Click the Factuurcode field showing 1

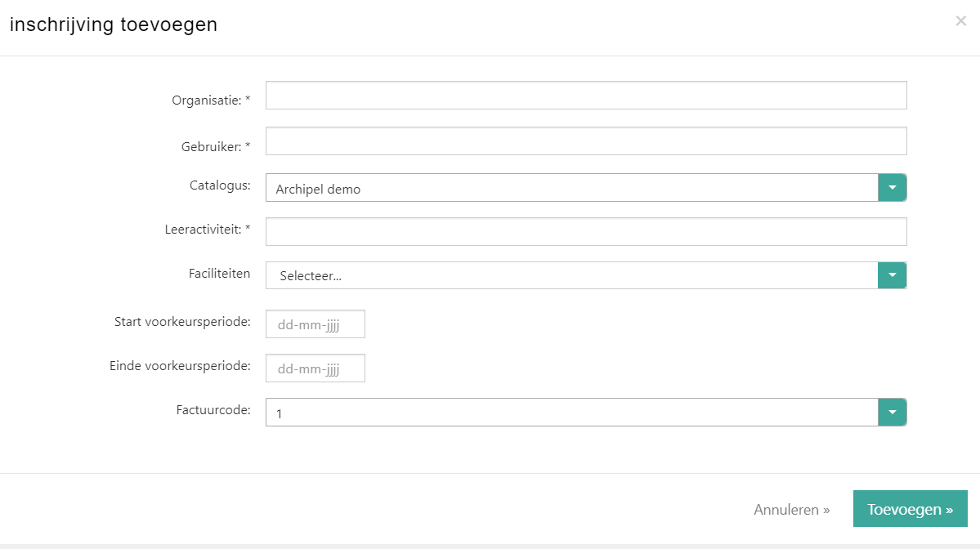tap(571, 413)
